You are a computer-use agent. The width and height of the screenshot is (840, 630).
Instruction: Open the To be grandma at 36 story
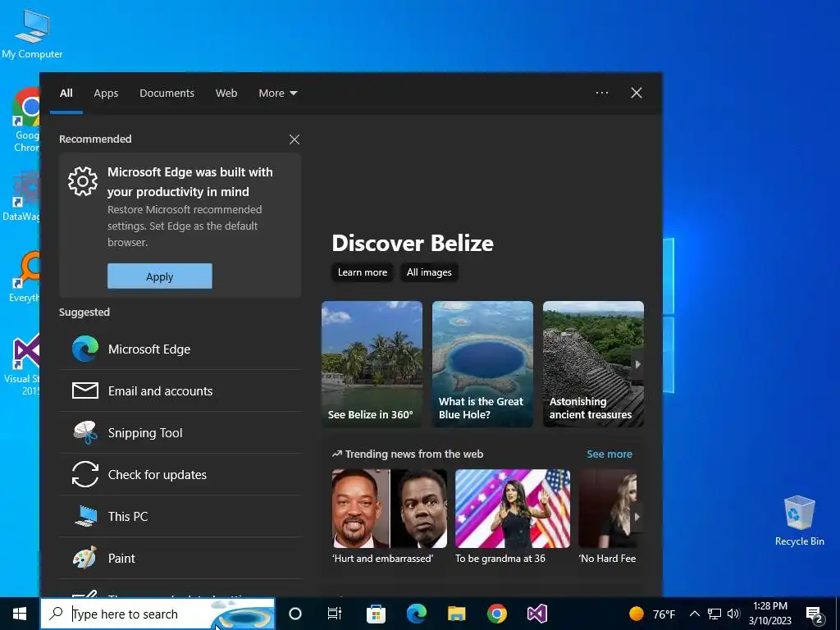point(513,517)
